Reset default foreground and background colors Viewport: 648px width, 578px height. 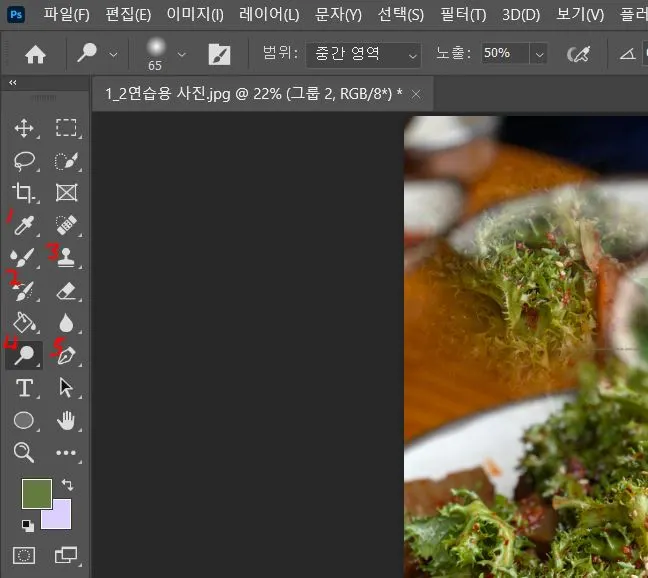click(28, 526)
